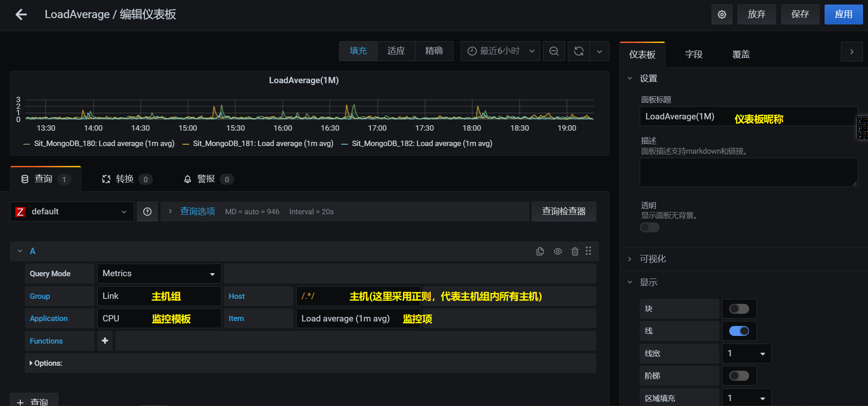This screenshot has height=406, width=868.
Task: Select the 填充 fill view mode
Action: 358,51
